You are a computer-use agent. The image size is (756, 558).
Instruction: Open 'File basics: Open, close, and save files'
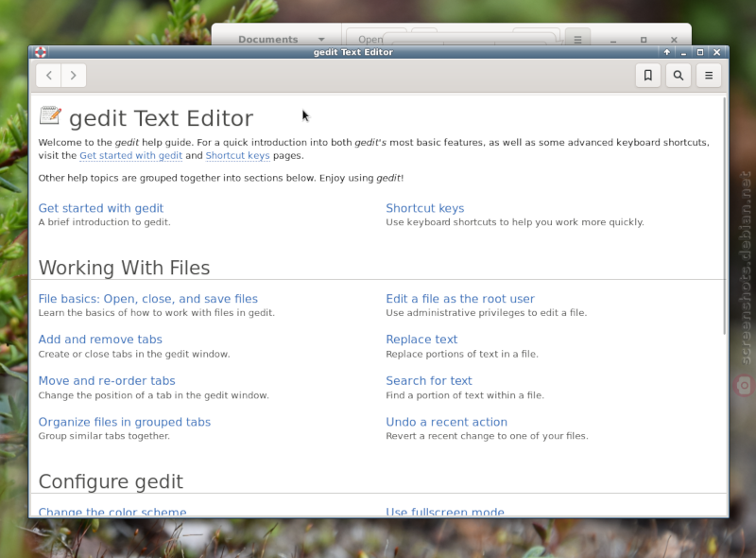[148, 299]
